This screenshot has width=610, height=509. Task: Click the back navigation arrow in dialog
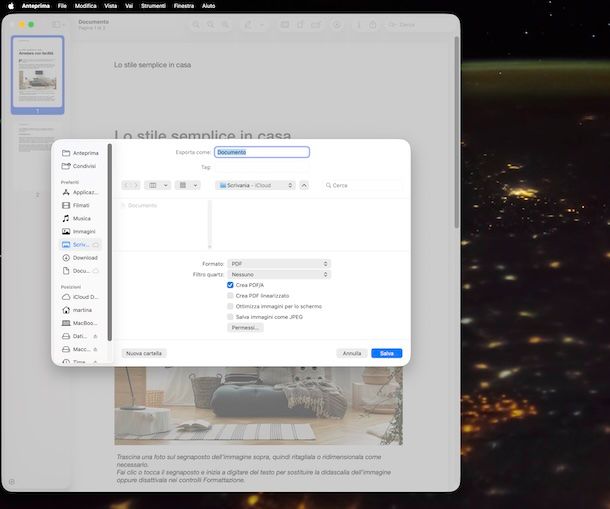tap(126, 185)
